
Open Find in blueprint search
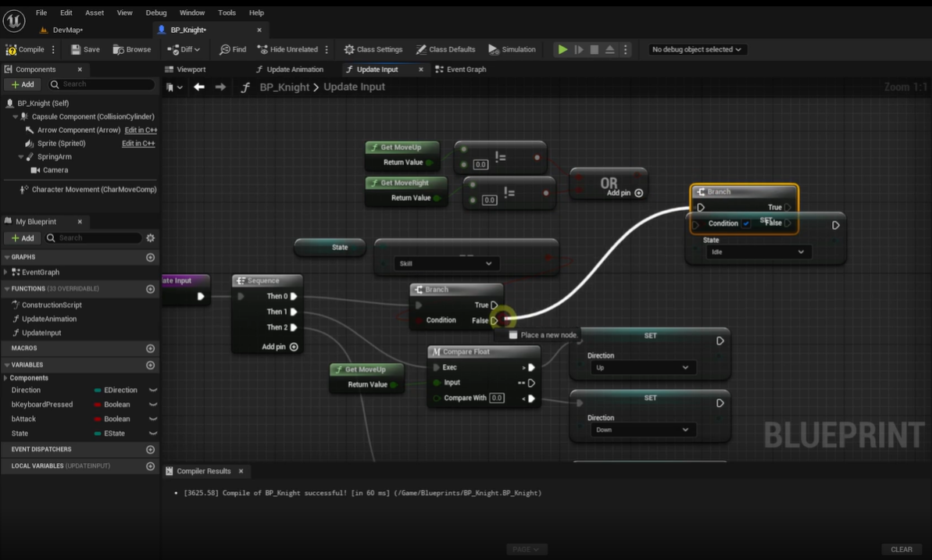232,49
